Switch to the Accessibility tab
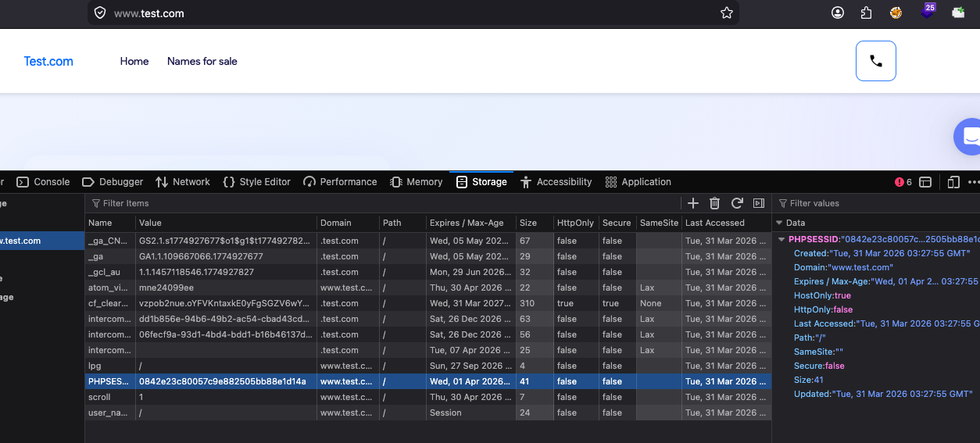The image size is (980, 443). tap(556, 182)
